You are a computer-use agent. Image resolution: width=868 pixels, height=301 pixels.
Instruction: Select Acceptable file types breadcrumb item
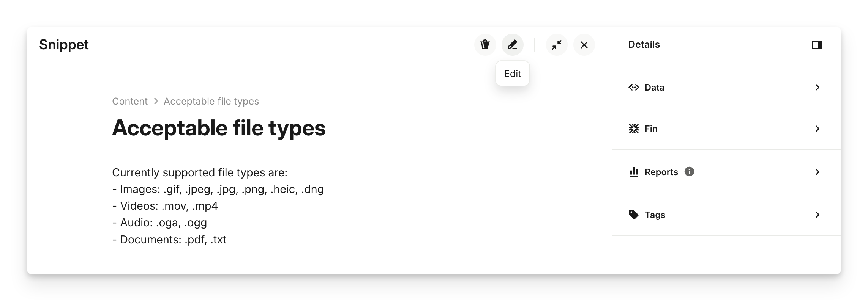tap(211, 101)
